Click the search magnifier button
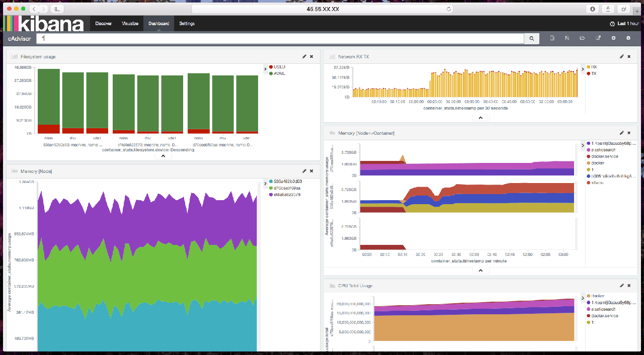644x355 pixels. (531, 39)
